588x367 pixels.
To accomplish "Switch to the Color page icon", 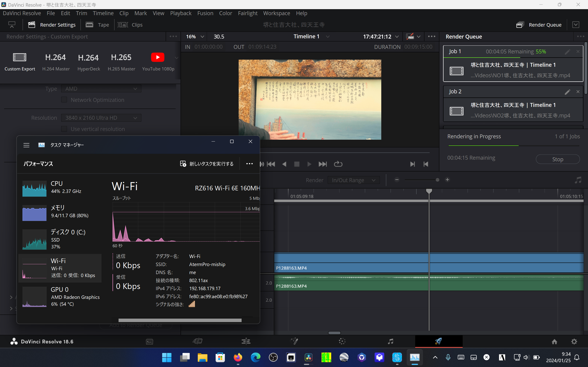I will click(342, 342).
